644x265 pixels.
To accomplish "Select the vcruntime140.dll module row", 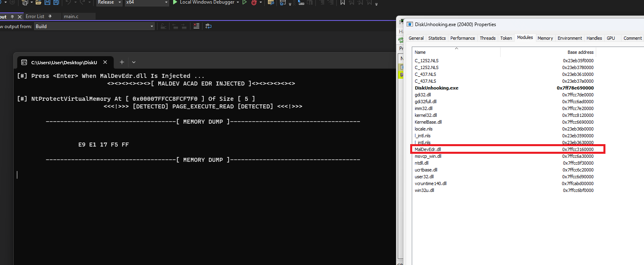I will point(504,183).
